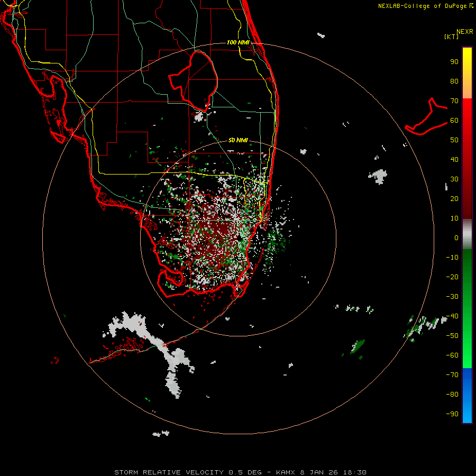Click the 50 NMI range ring label

point(238,140)
